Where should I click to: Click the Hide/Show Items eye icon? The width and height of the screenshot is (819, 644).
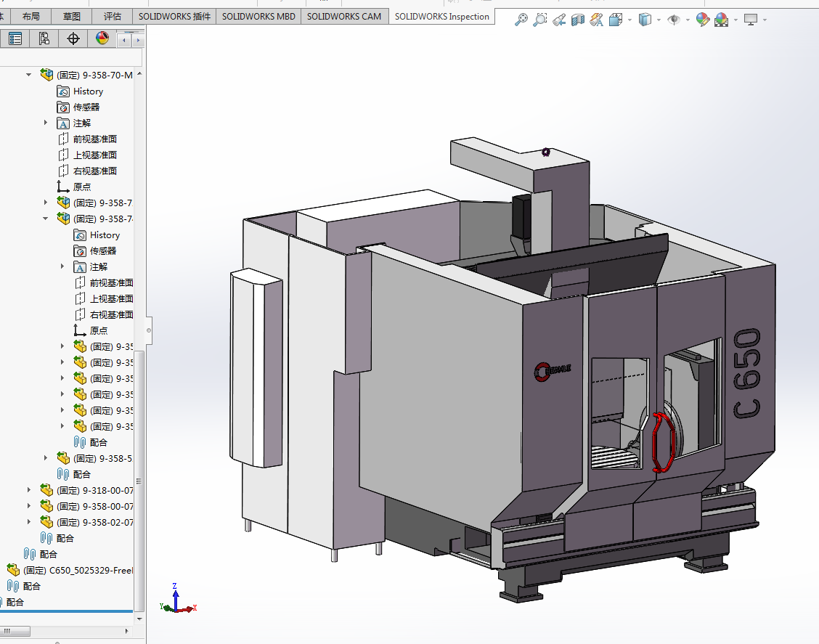[674, 20]
